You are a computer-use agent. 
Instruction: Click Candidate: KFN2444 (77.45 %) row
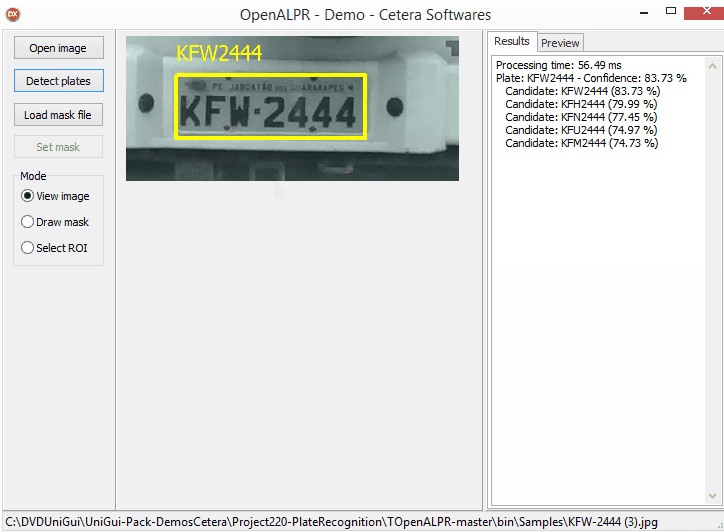[x=581, y=117]
